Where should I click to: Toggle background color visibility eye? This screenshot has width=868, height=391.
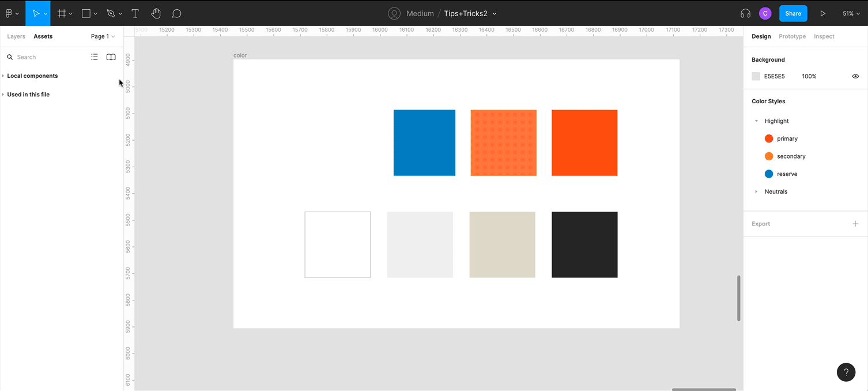[855, 76]
